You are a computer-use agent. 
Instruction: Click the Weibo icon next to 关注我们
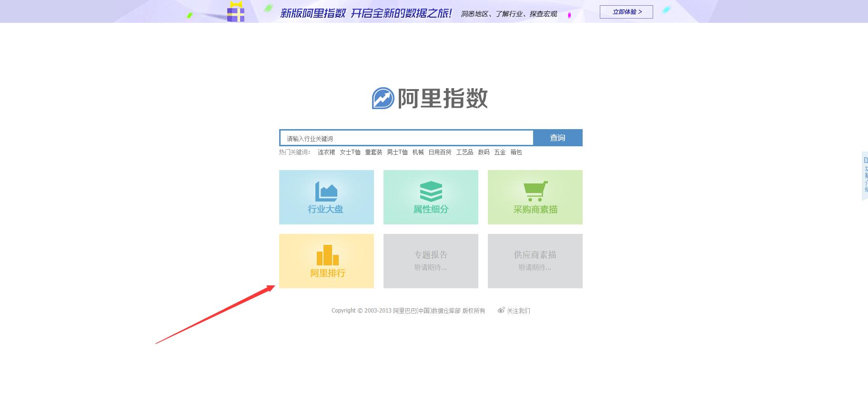(x=501, y=310)
